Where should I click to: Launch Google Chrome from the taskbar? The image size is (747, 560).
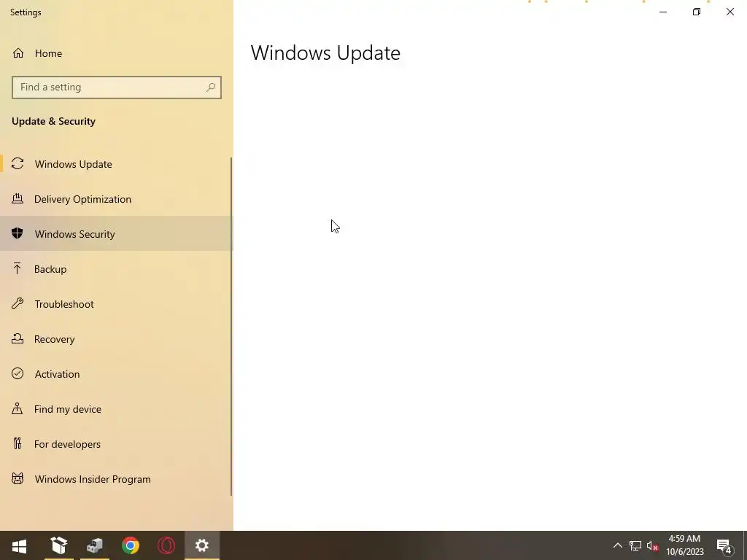click(x=131, y=545)
